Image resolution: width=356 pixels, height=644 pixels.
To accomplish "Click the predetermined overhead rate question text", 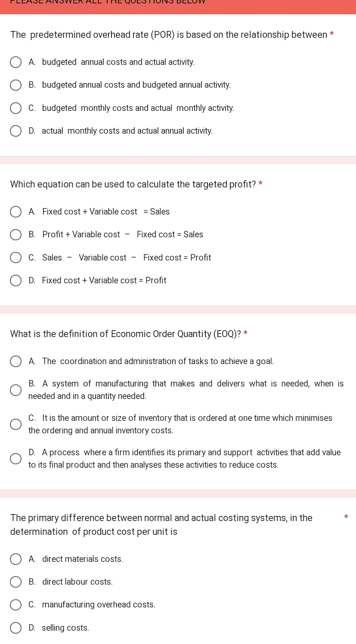I will coord(169,35).
